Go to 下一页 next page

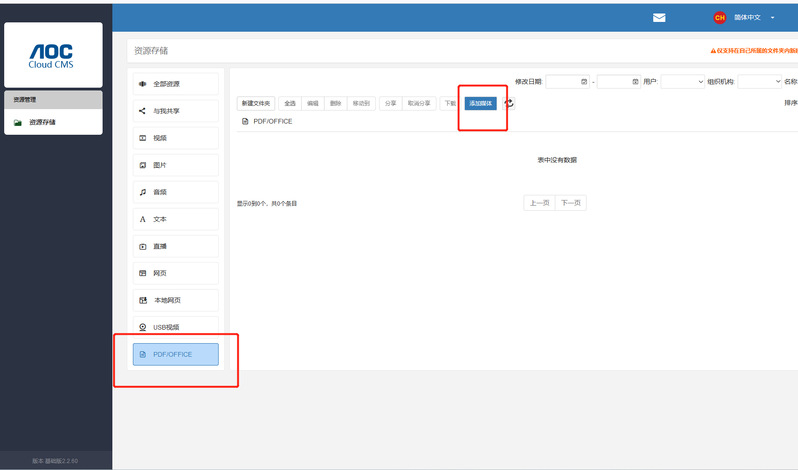[571, 203]
